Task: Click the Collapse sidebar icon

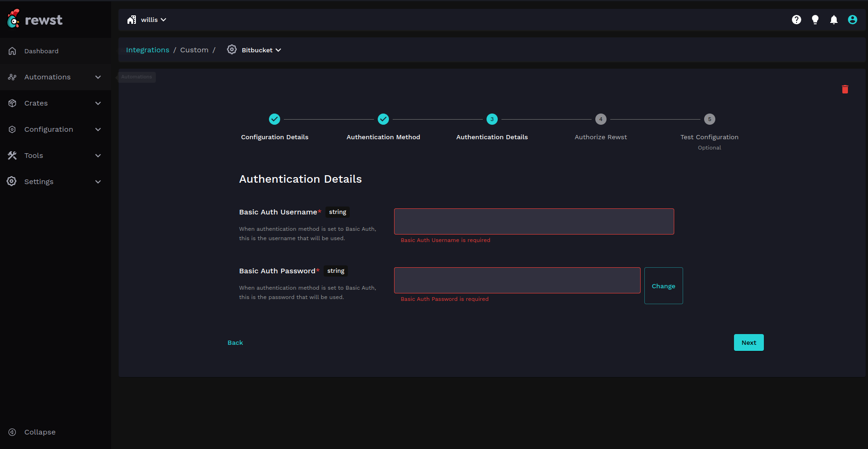Action: click(x=13, y=432)
